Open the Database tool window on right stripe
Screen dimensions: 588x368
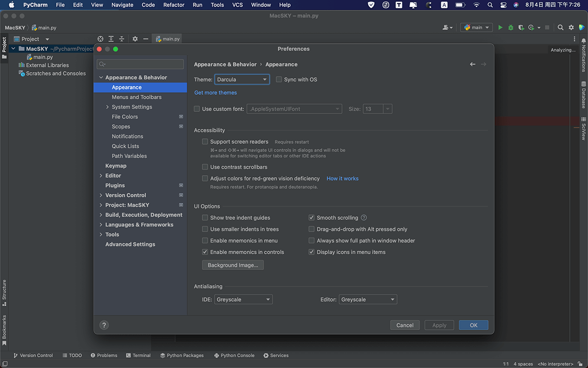(583, 95)
